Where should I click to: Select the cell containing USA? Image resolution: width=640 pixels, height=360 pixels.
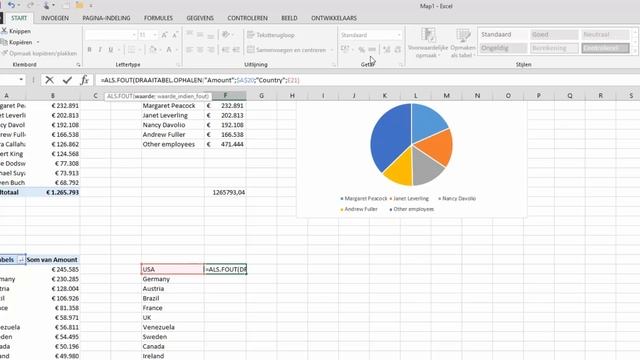172,269
